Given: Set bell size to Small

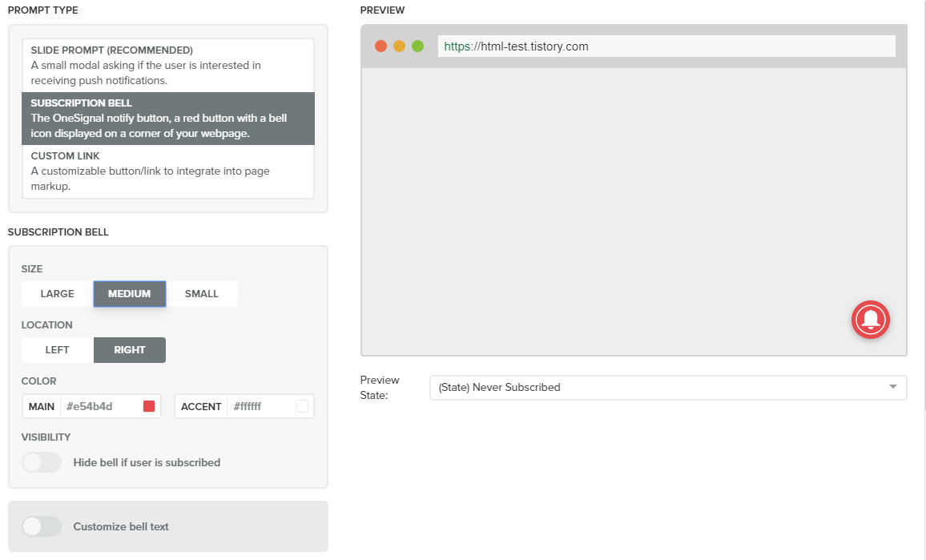Looking at the screenshot, I should tap(202, 294).
